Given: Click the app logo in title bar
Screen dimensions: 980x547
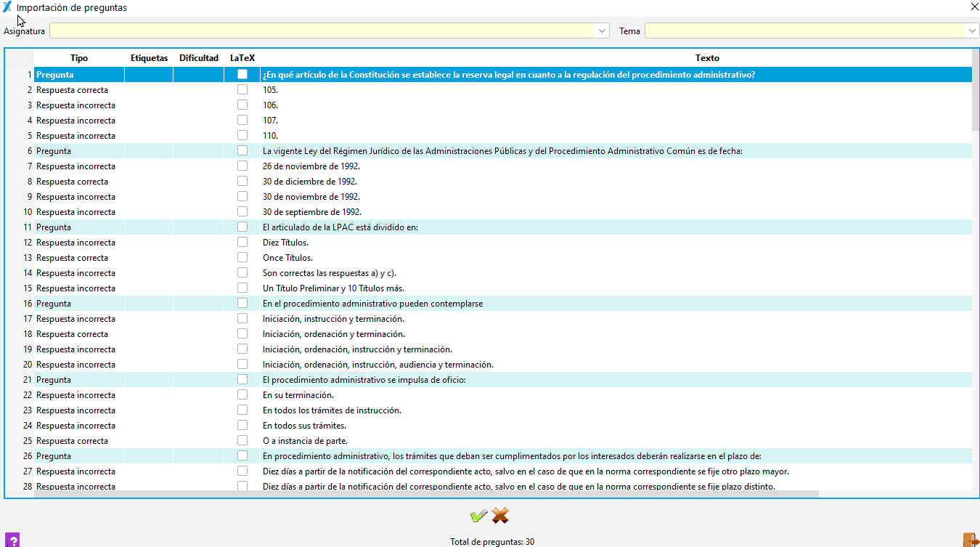Looking at the screenshot, I should [x=7, y=7].
